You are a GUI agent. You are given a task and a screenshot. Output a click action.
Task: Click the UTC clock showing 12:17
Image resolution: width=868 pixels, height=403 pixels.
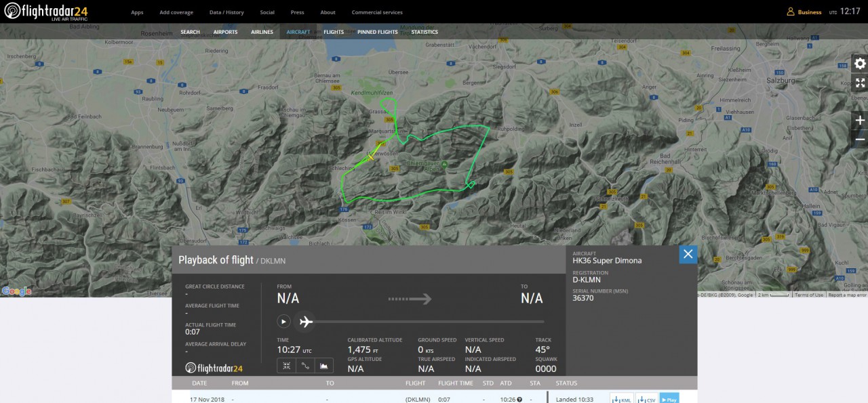tap(850, 12)
